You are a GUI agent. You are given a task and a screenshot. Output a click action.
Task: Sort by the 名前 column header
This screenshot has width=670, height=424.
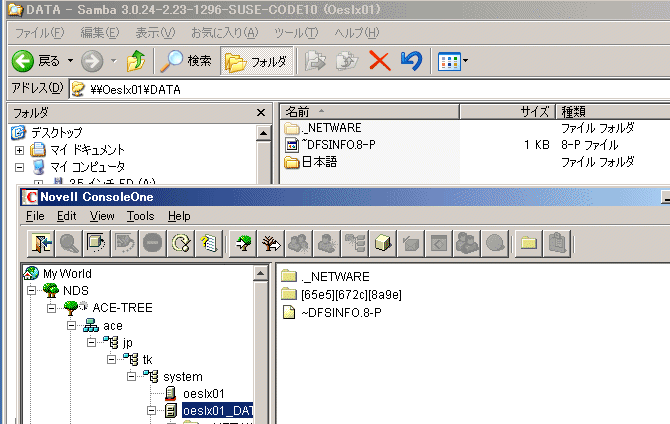tap(370, 112)
